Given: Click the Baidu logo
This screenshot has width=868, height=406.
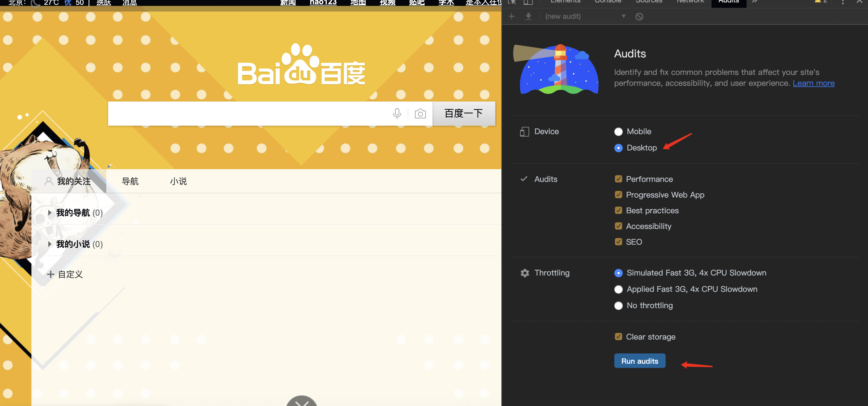Looking at the screenshot, I should tap(301, 65).
